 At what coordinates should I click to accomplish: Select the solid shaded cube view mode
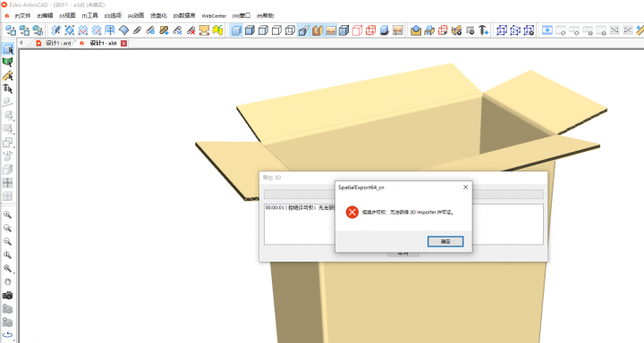tap(236, 30)
